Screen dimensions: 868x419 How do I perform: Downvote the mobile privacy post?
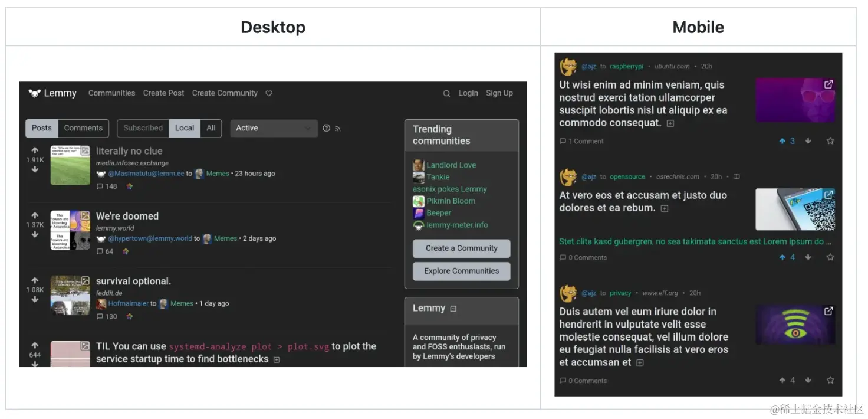(808, 381)
